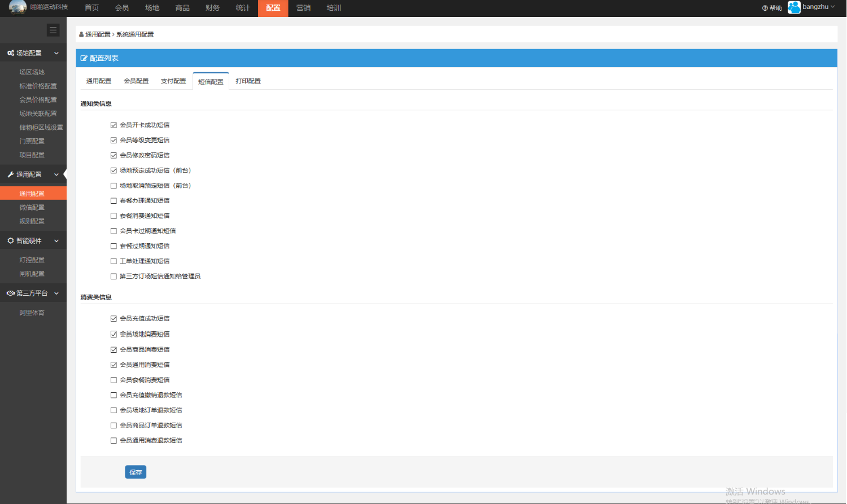
Task: Open the 场地 top menu
Action: point(152,8)
